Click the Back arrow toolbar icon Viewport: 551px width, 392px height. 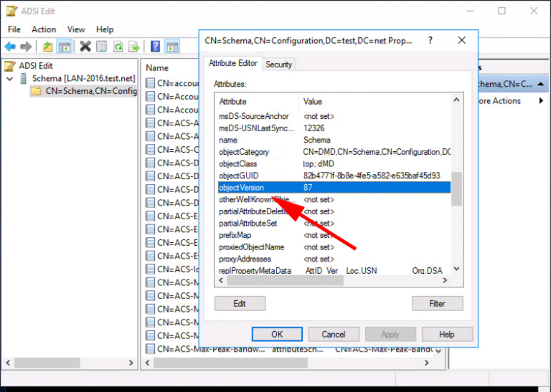pyautogui.click(x=10, y=47)
